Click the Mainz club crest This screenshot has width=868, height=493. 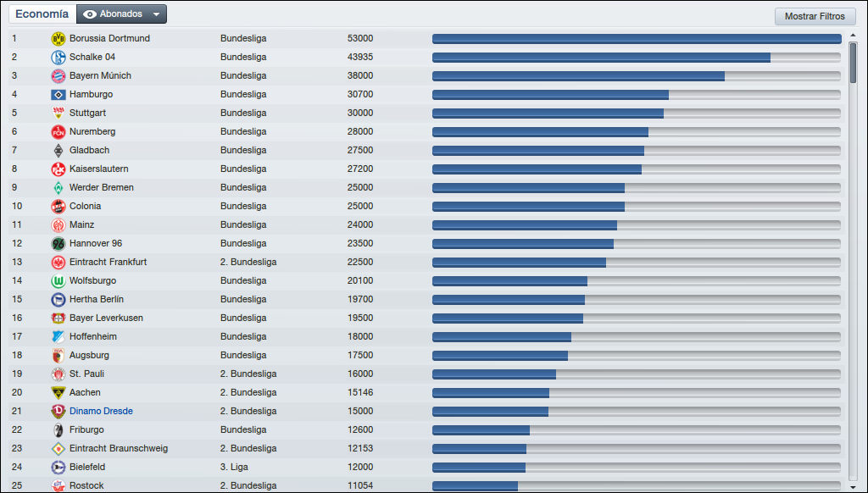tap(58, 224)
